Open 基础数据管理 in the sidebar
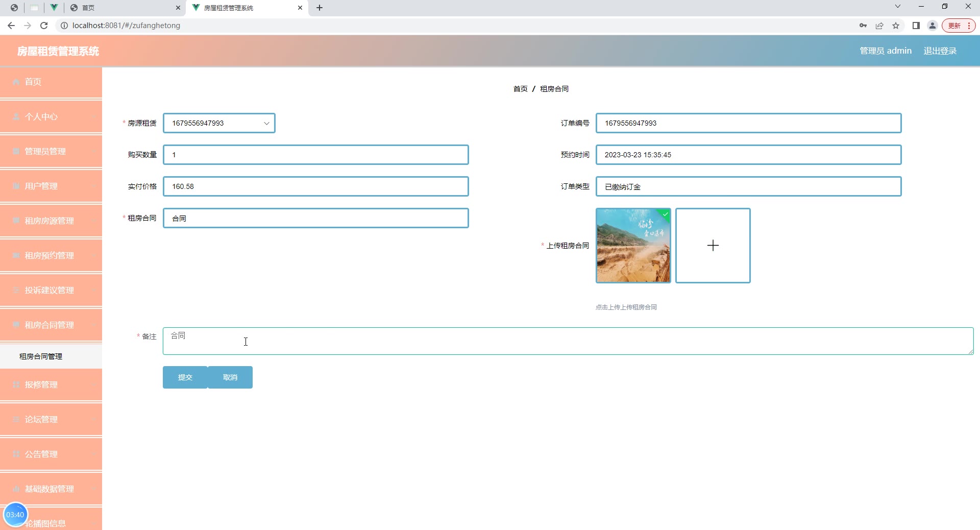The height and width of the screenshot is (530, 980). click(x=51, y=489)
